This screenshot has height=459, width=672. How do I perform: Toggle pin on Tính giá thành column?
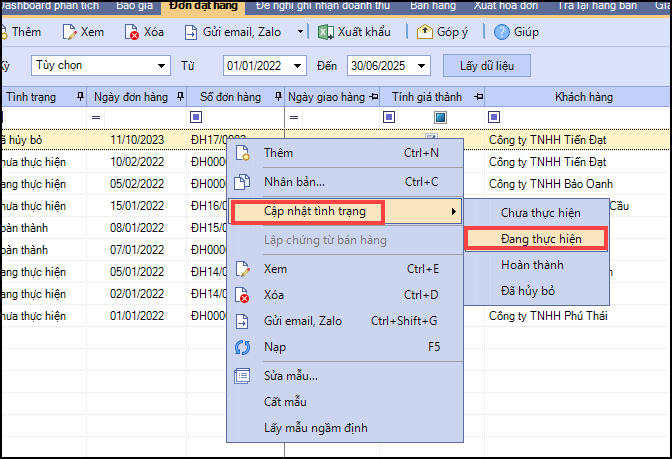click(x=478, y=97)
